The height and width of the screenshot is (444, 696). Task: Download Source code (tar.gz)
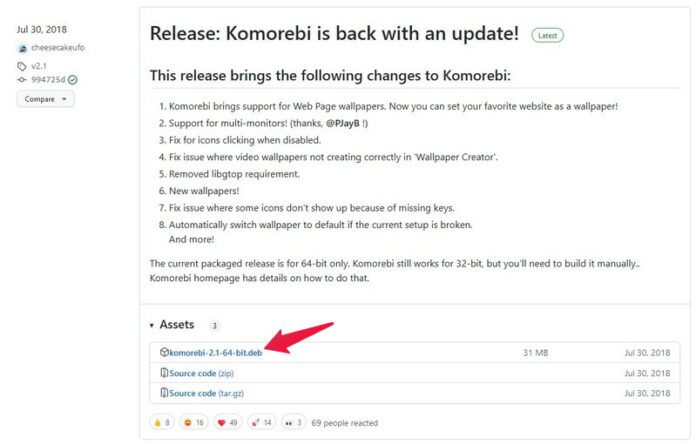[x=206, y=393]
